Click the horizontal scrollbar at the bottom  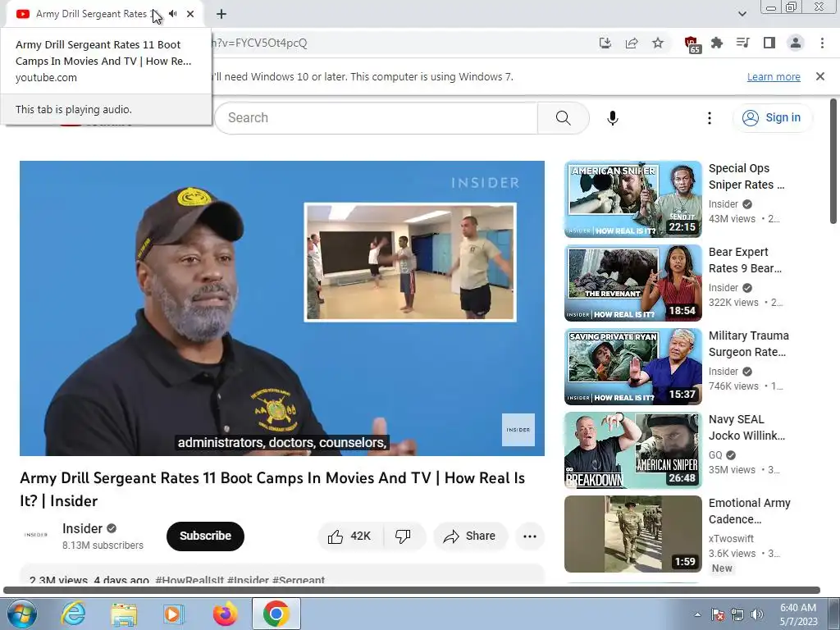pos(412,591)
